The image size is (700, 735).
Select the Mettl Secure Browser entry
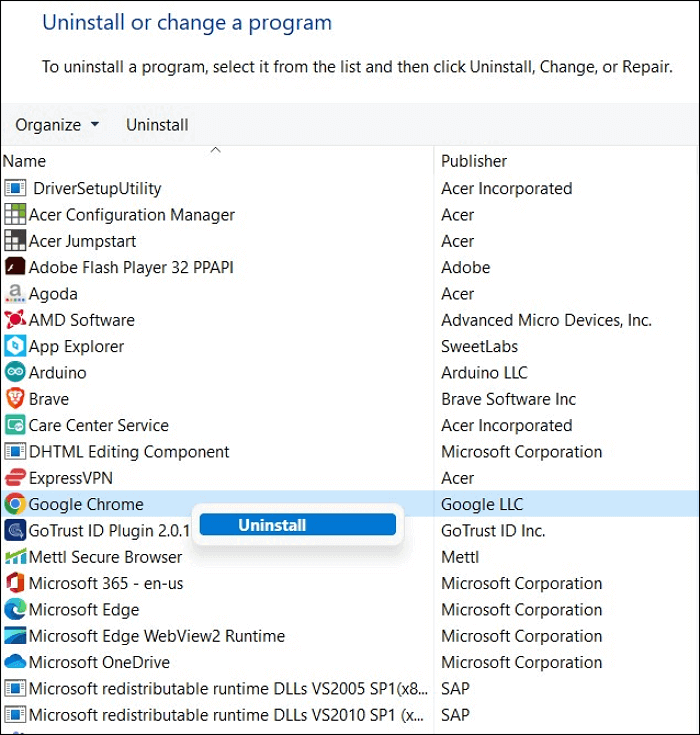click(x=105, y=557)
